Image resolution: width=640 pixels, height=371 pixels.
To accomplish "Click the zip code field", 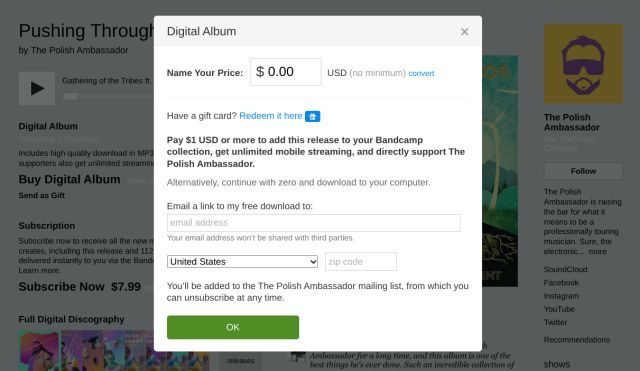I will pos(361,262).
